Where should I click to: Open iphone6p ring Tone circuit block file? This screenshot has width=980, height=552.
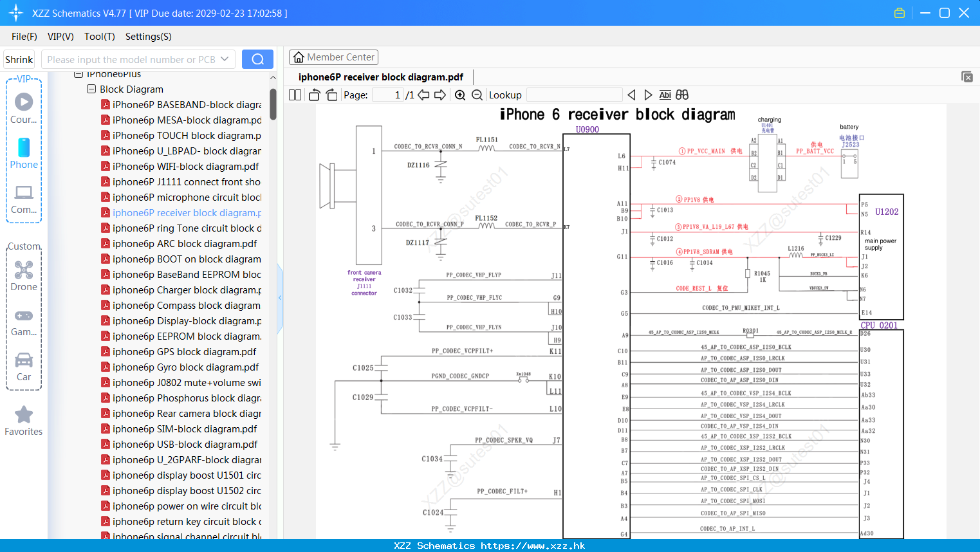(181, 228)
